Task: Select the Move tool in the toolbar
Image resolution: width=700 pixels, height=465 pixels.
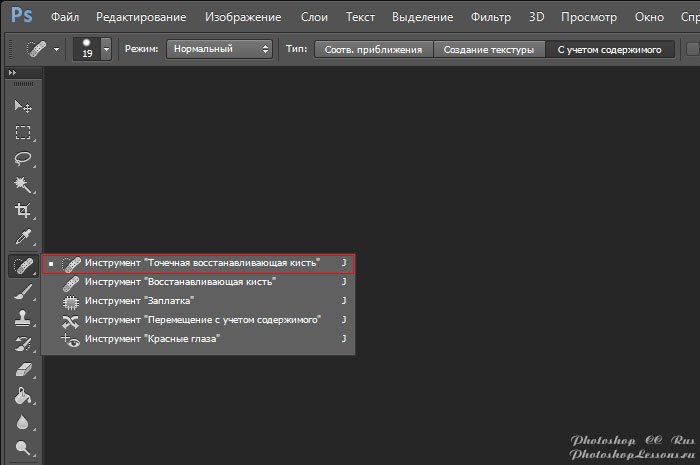Action: tap(22, 106)
